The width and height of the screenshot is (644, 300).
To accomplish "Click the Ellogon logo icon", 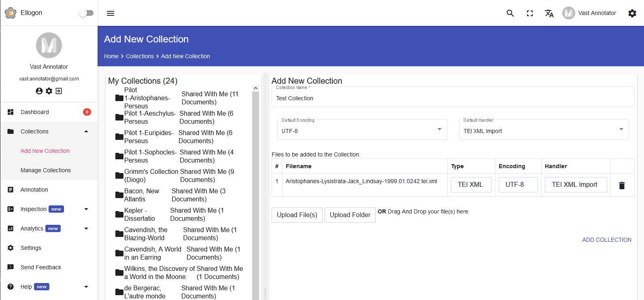I will pos(11,13).
